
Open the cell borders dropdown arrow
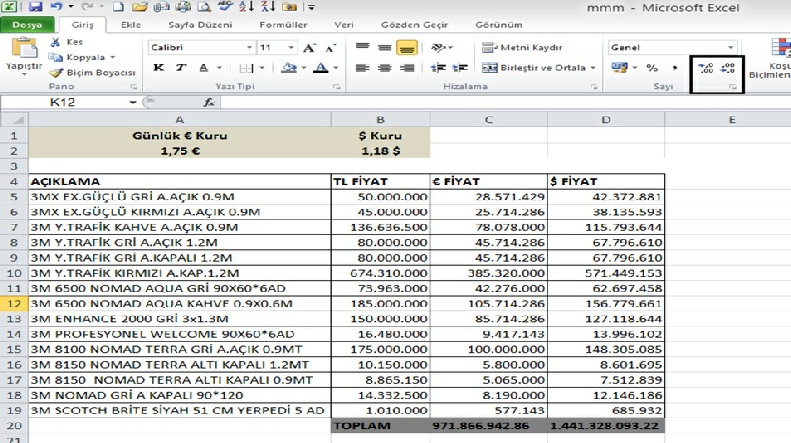[x=262, y=68]
